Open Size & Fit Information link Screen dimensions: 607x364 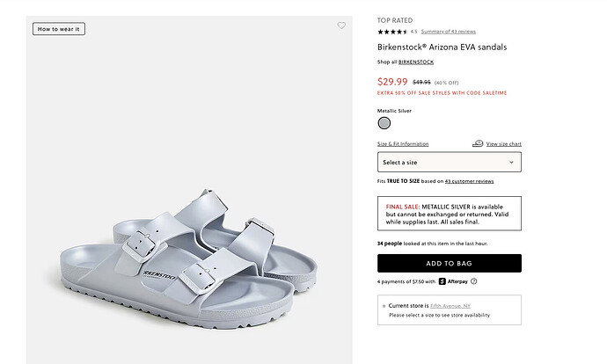[403, 143]
